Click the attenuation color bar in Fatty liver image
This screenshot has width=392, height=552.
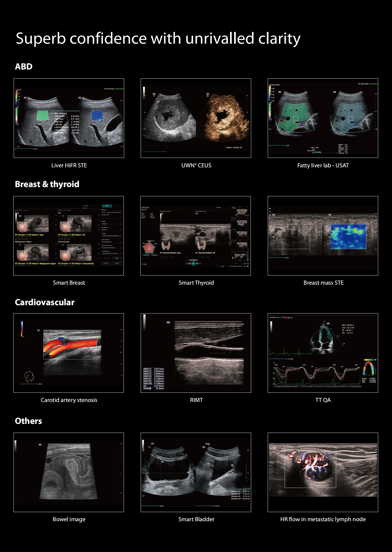click(x=270, y=94)
